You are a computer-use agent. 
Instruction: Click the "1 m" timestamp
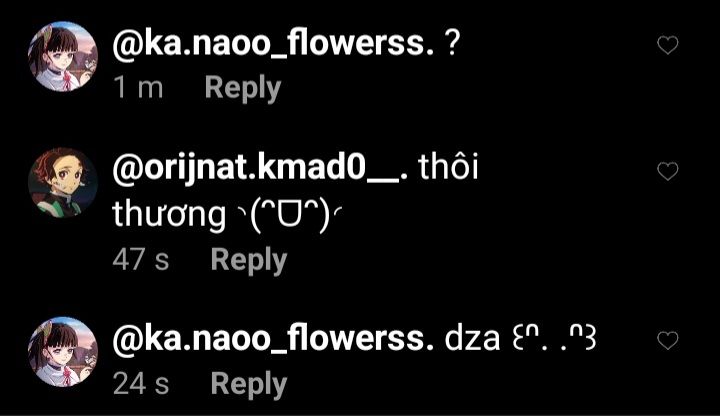coord(138,87)
